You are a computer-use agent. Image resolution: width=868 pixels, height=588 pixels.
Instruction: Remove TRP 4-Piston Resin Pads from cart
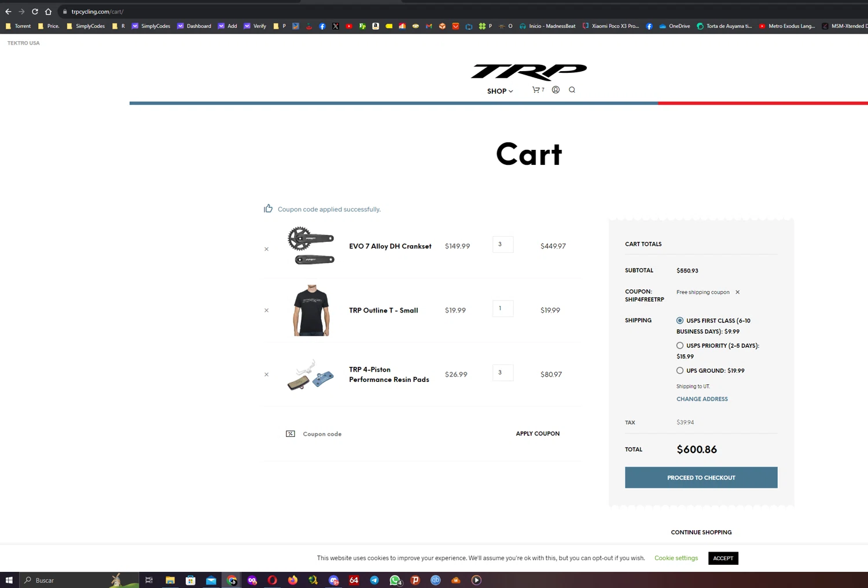pos(267,374)
